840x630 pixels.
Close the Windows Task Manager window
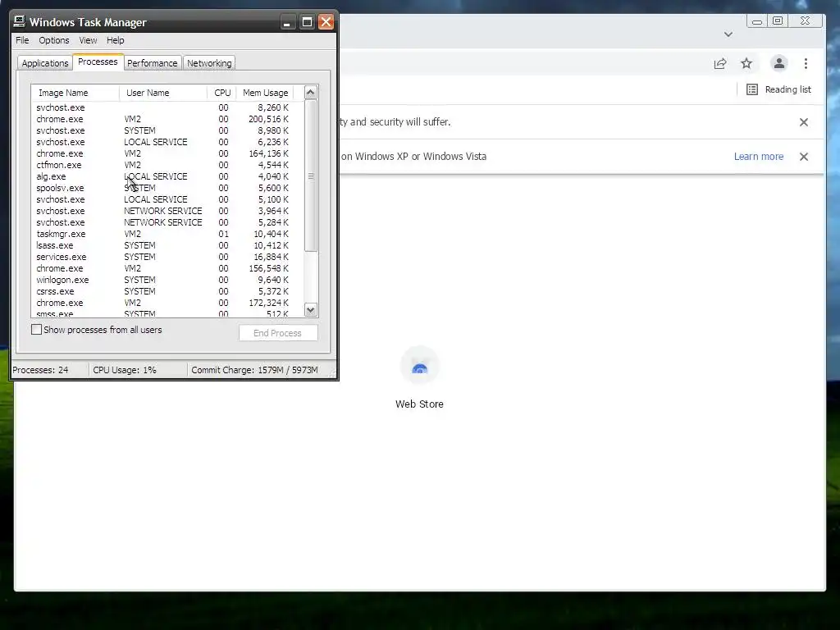(x=326, y=22)
